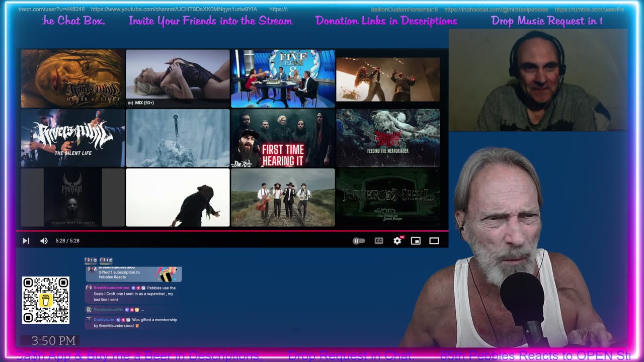Switch to theater mode
This screenshot has height=362, width=644.
point(434,241)
